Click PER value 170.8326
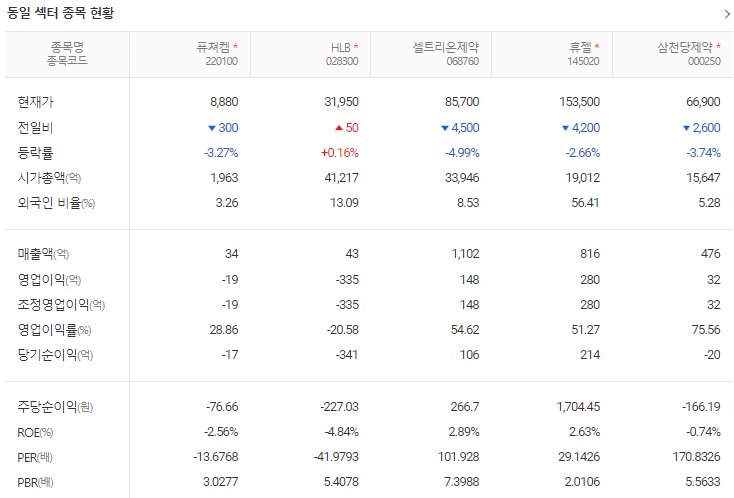The width and height of the screenshot is (734, 498). (697, 456)
